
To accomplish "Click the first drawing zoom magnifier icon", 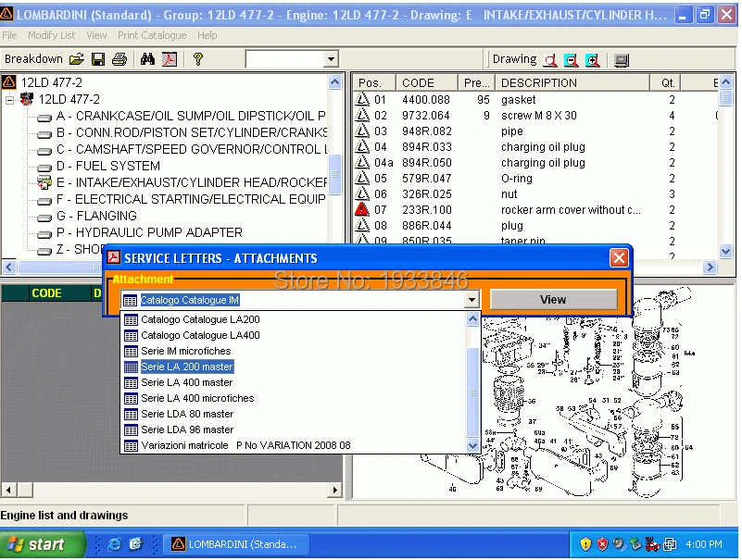I will (550, 60).
